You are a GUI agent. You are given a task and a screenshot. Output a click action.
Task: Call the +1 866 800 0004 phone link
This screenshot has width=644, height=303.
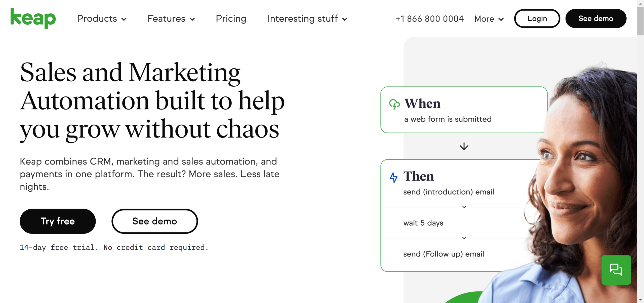pyautogui.click(x=429, y=19)
